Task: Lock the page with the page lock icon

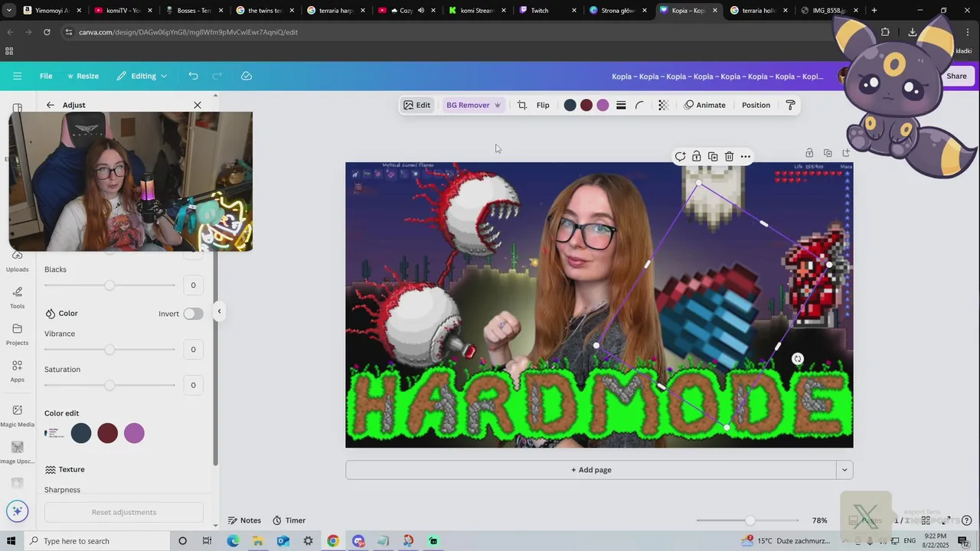Action: [809, 153]
